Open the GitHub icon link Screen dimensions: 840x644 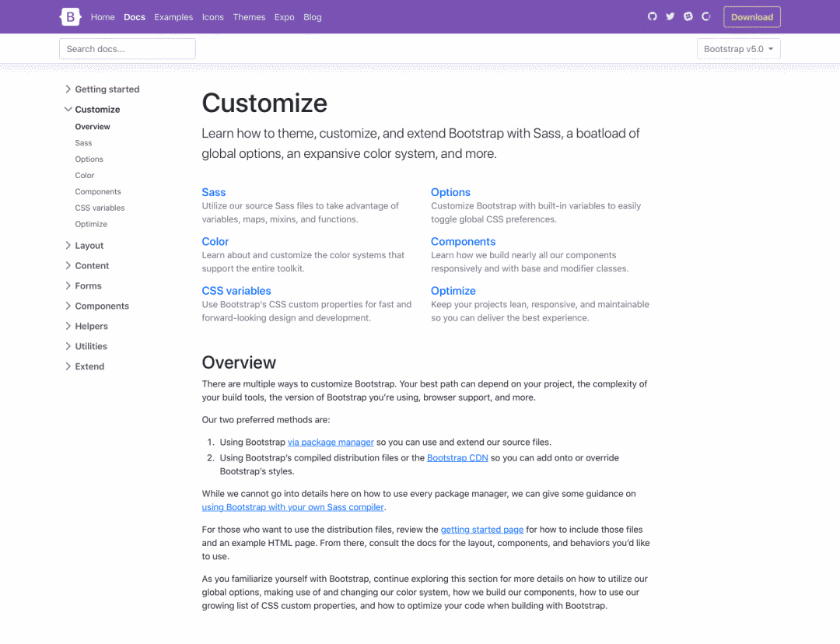pos(653,16)
